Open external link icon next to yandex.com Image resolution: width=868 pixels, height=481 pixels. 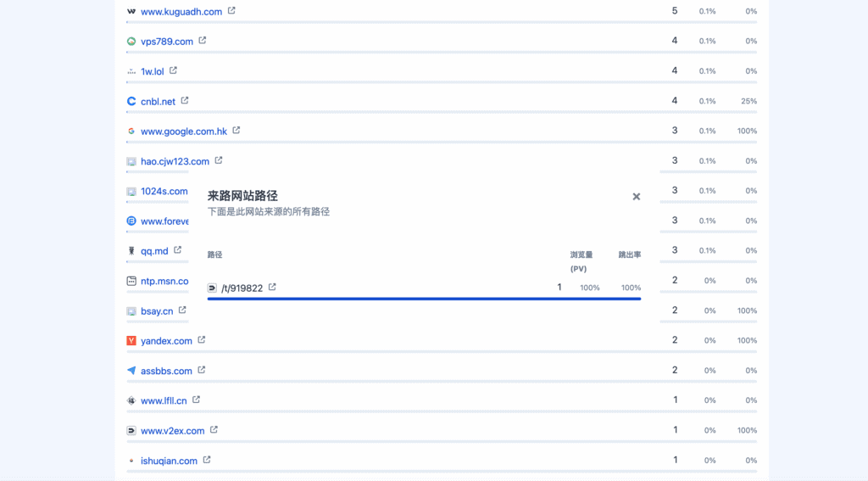point(202,339)
